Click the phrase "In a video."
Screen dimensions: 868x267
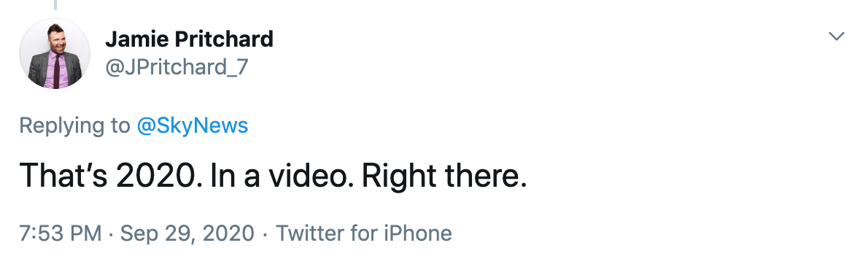coord(282,176)
